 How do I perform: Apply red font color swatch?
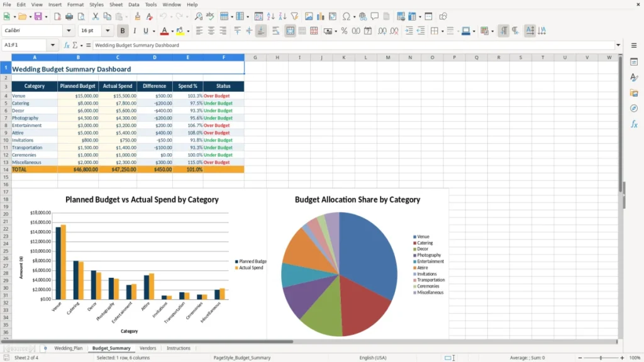pyautogui.click(x=164, y=31)
